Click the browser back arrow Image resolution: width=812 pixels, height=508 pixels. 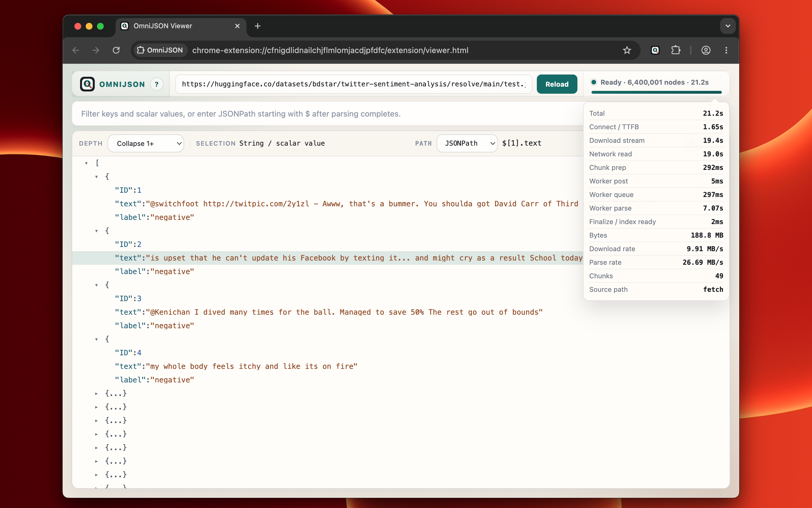(x=76, y=51)
